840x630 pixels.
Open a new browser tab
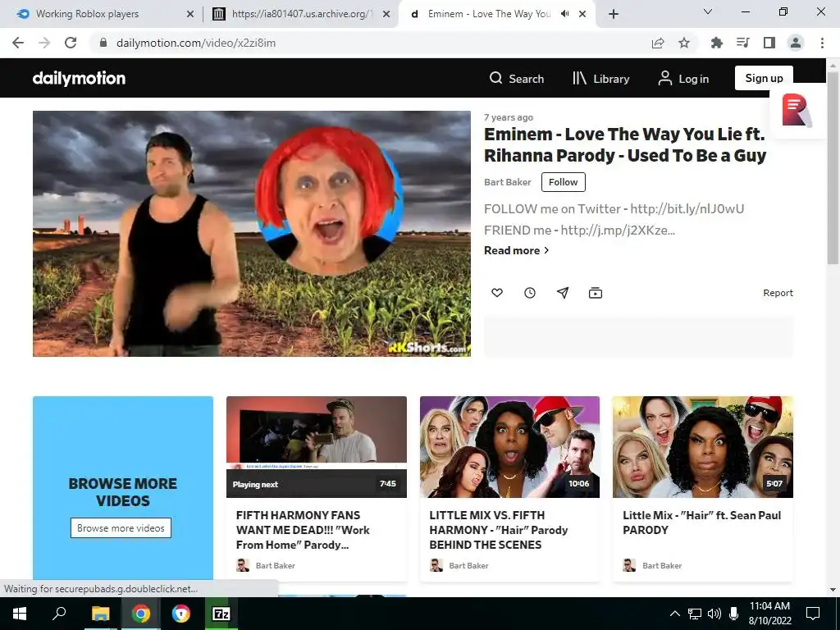(614, 14)
